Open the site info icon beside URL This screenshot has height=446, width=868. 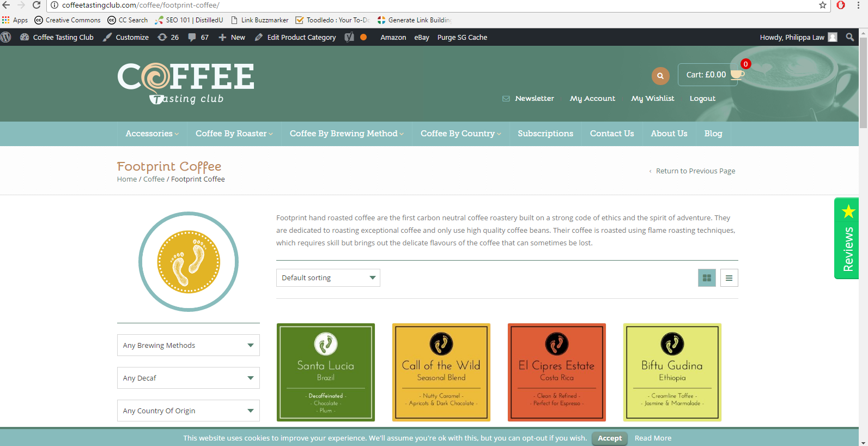[x=54, y=5]
